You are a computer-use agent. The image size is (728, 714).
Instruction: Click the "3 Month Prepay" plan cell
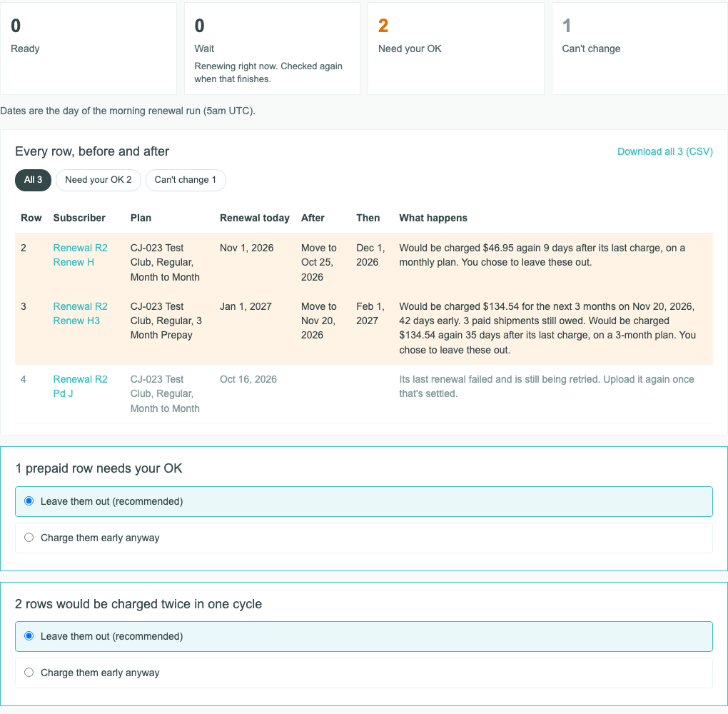click(166, 321)
